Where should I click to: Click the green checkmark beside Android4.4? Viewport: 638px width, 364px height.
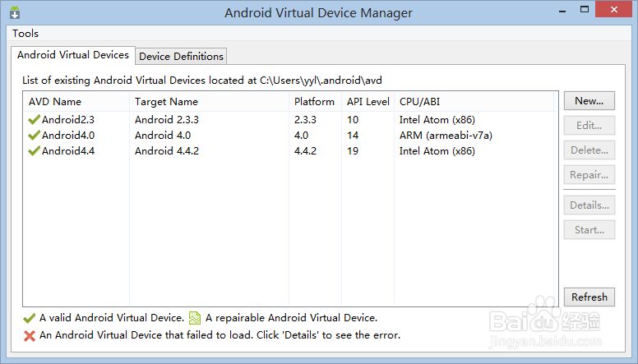tap(34, 150)
